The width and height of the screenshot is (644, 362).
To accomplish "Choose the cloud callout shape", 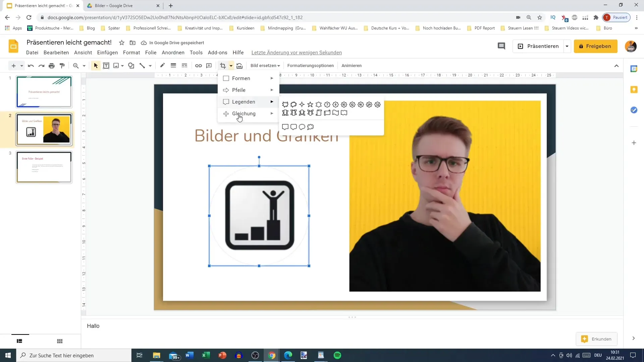I will pos(310,127).
